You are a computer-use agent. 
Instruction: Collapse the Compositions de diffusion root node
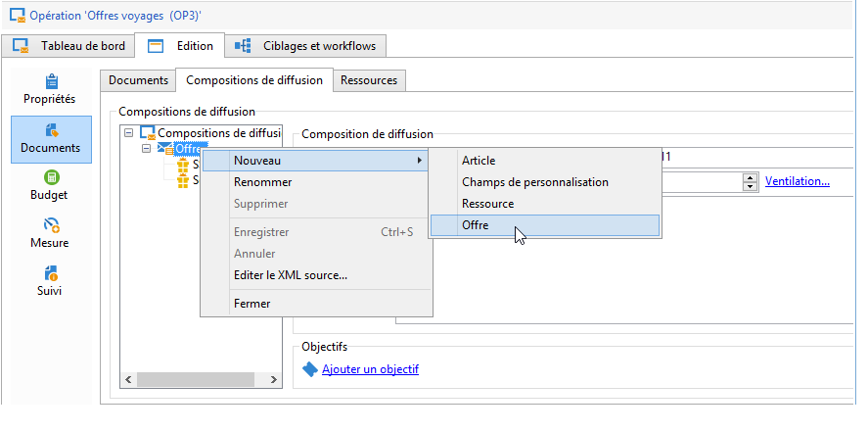tap(128, 132)
